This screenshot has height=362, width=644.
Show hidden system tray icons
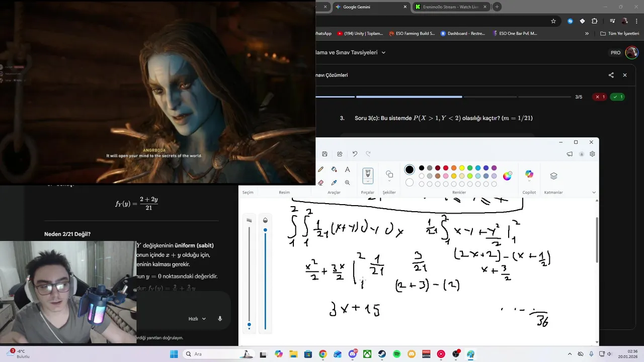click(x=570, y=354)
